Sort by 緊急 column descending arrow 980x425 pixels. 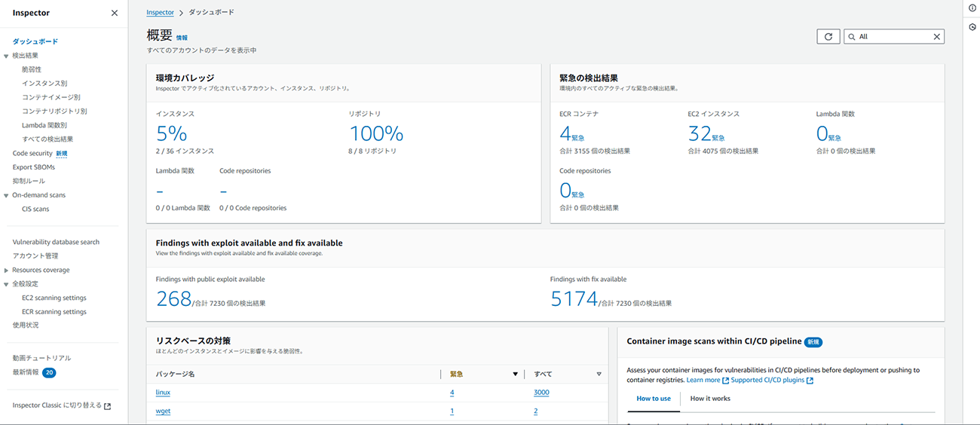pyautogui.click(x=516, y=374)
